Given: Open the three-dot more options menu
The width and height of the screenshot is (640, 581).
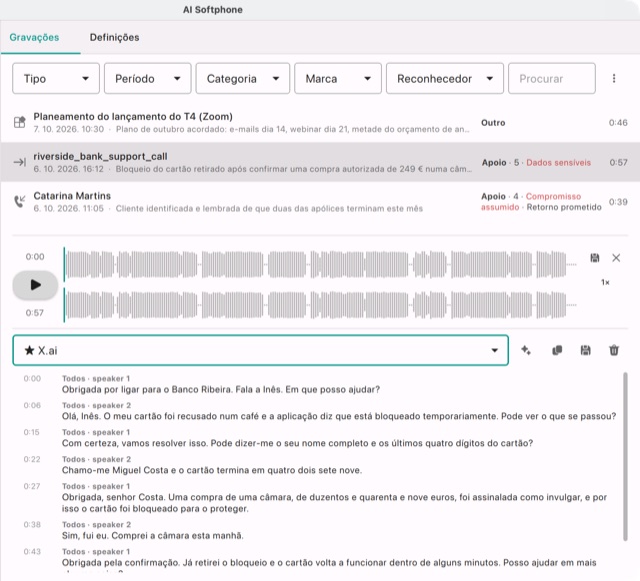Looking at the screenshot, I should pos(614,78).
